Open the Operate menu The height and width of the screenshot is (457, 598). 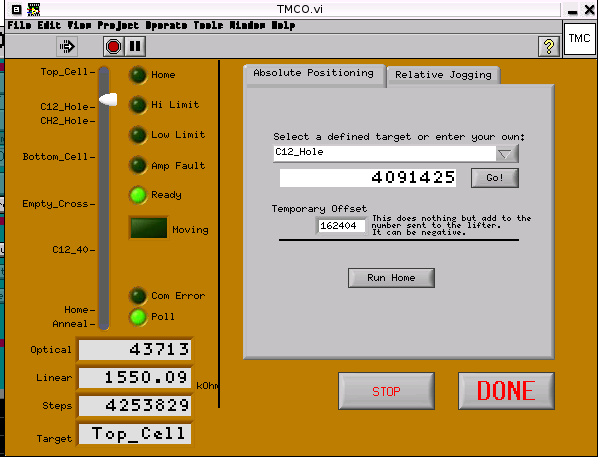pos(166,26)
